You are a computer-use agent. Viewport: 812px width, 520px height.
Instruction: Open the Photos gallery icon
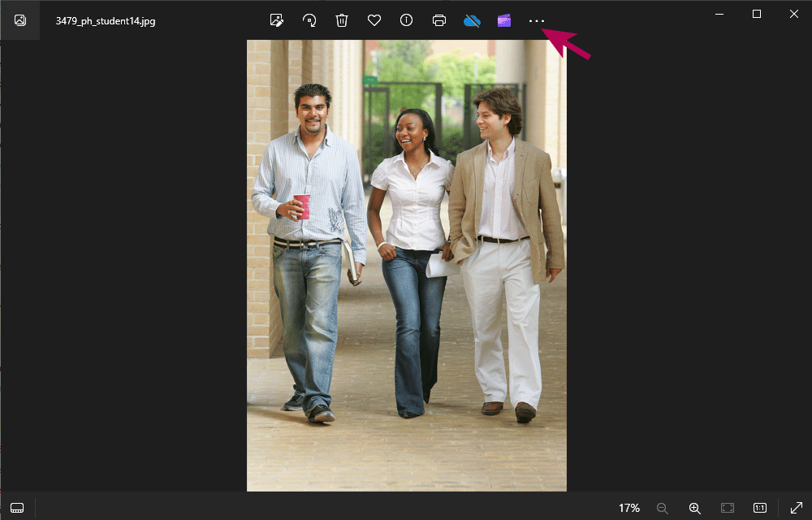[x=20, y=20]
